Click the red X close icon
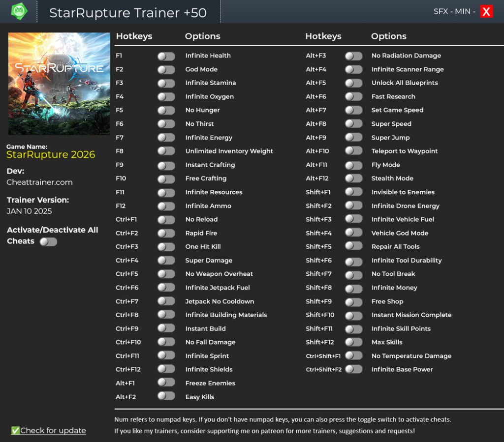 click(x=486, y=12)
